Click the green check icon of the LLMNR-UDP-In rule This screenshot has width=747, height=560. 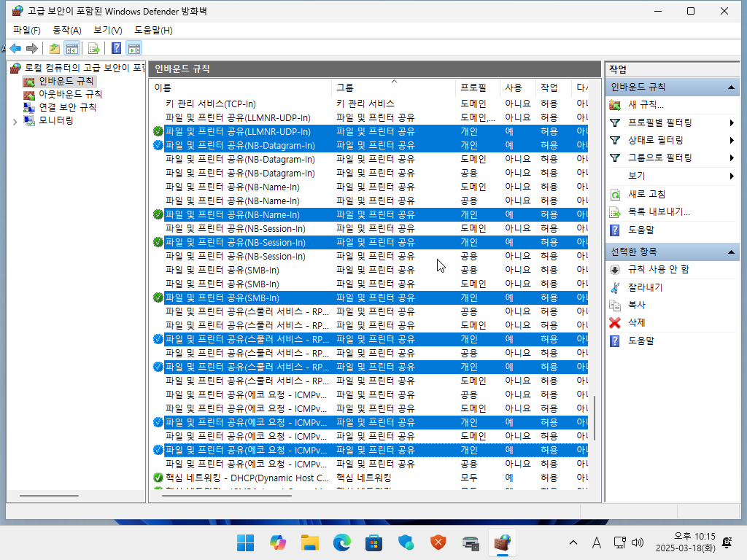tap(158, 131)
